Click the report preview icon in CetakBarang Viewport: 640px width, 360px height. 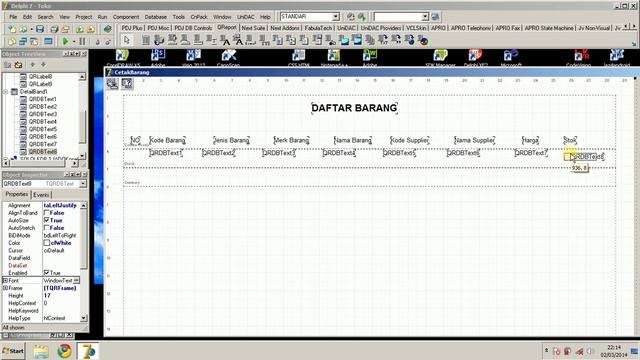pos(127,84)
